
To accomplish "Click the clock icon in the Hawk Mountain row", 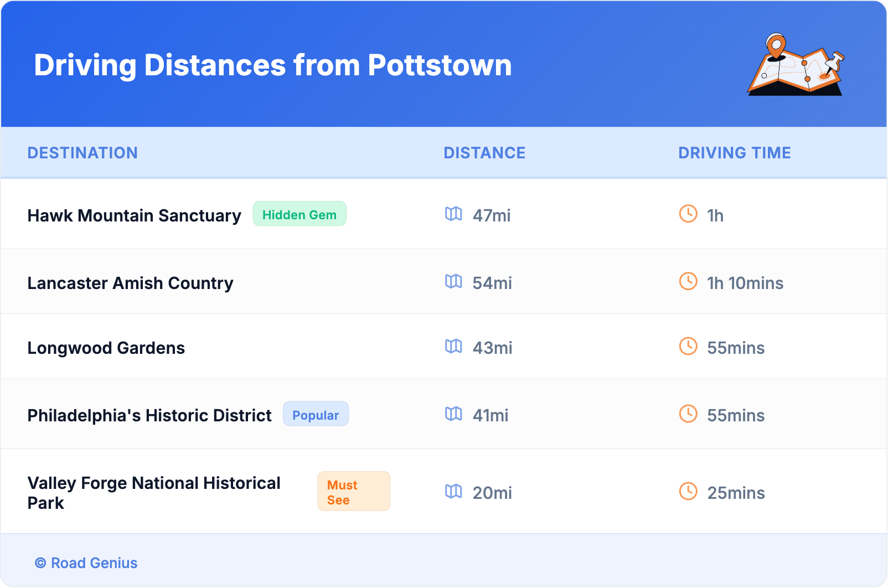I will (688, 214).
